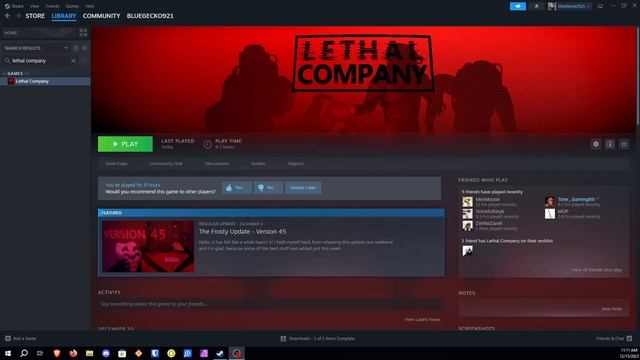Click the ready-to-play filter icon
The image size is (640, 360).
[84, 48]
